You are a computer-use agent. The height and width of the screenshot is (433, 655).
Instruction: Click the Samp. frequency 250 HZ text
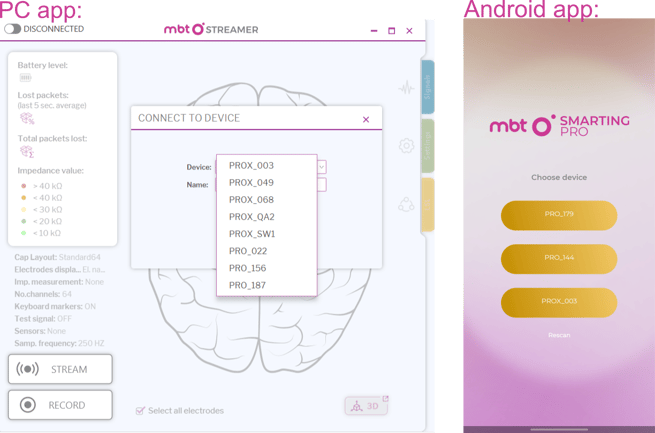[59, 343]
